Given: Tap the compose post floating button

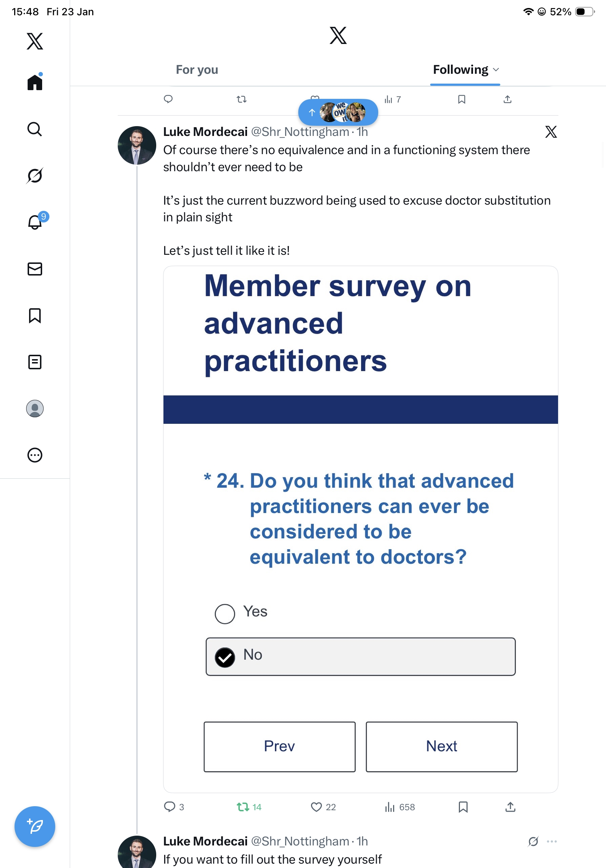Looking at the screenshot, I should (35, 827).
